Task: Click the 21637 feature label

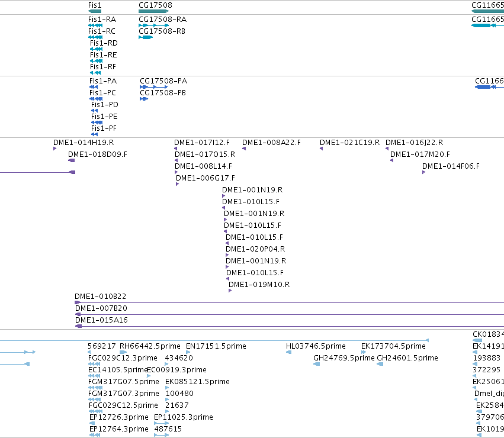Action: [177, 405]
